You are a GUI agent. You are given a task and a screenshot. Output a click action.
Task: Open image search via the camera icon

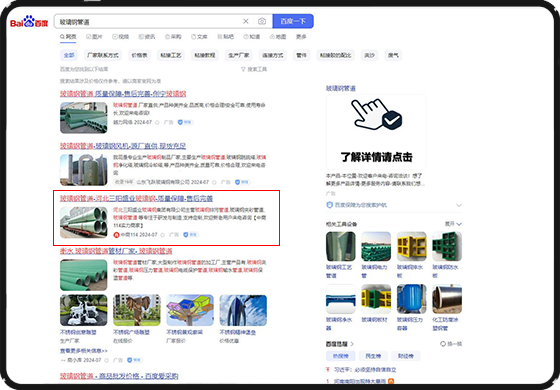[x=262, y=21]
